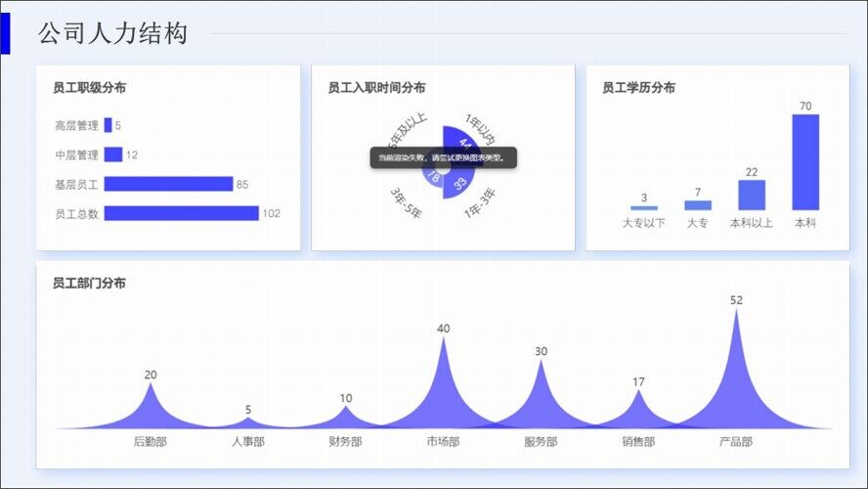The image size is (868, 489).
Task: Select the 大专以下 column showing 3
Action: [x=643, y=207]
